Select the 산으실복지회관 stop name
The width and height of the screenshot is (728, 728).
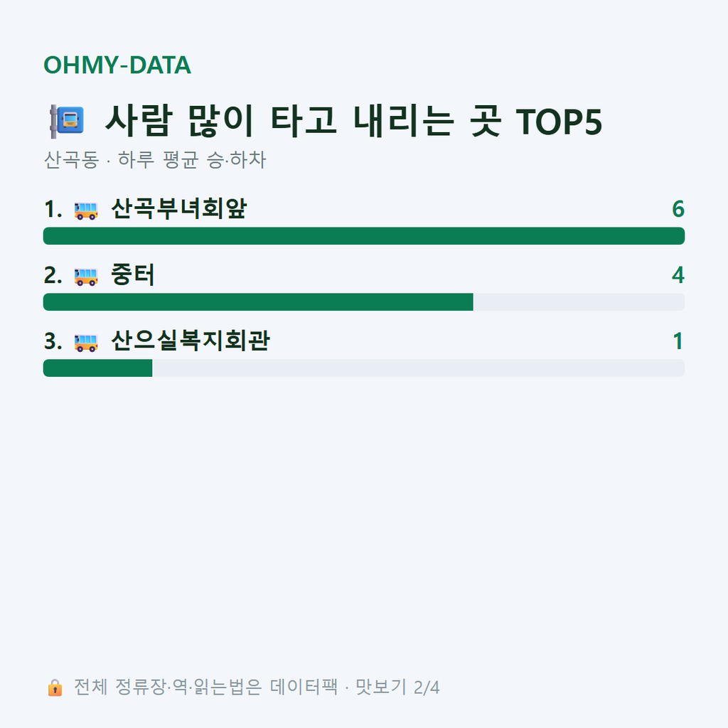click(191, 341)
